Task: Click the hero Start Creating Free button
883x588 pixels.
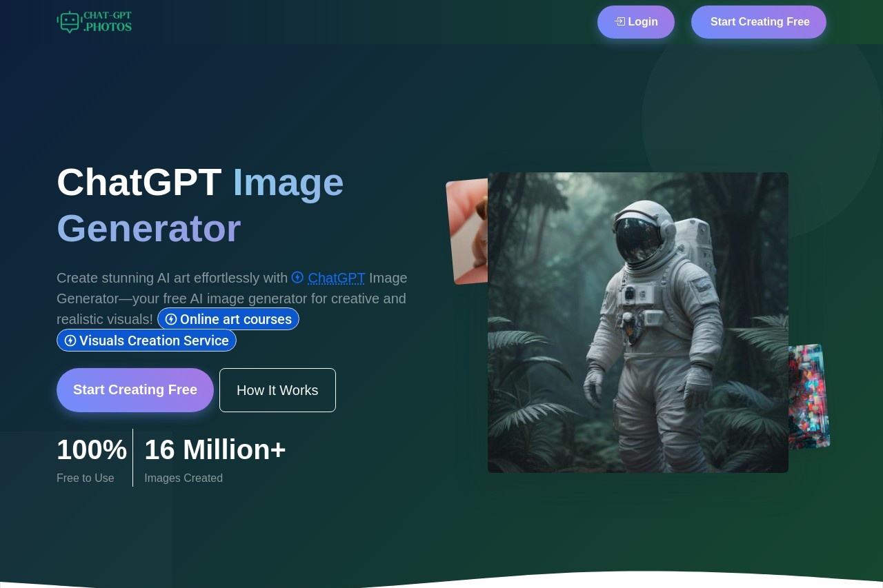Action: pos(135,390)
